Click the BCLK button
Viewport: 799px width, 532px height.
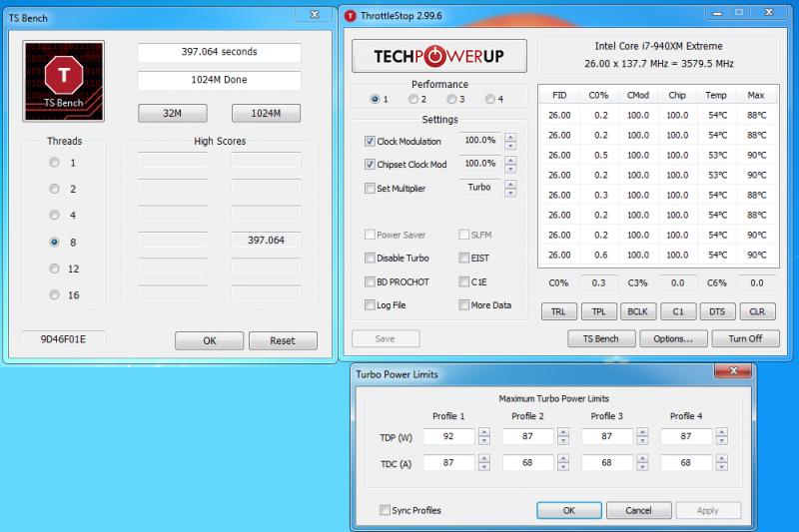(x=637, y=311)
